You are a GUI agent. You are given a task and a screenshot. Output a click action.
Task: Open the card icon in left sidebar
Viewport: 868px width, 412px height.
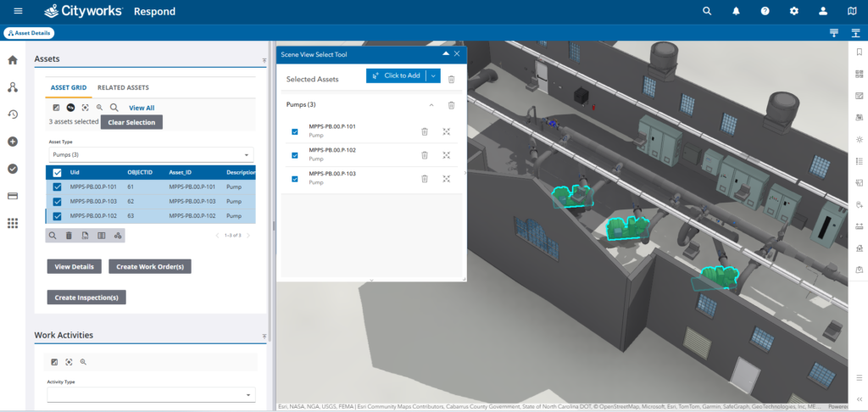click(x=13, y=196)
